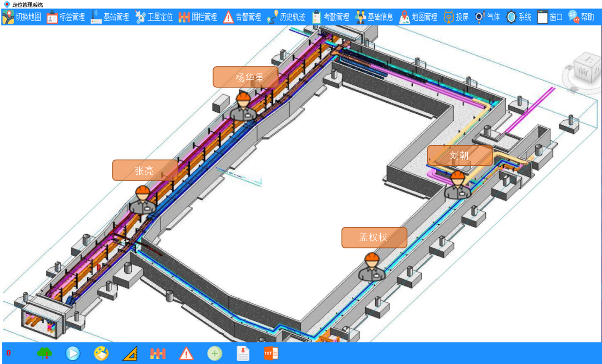Screen dimensions: 602x364
Task: Open the 切换地图 menu
Action: pos(22,18)
